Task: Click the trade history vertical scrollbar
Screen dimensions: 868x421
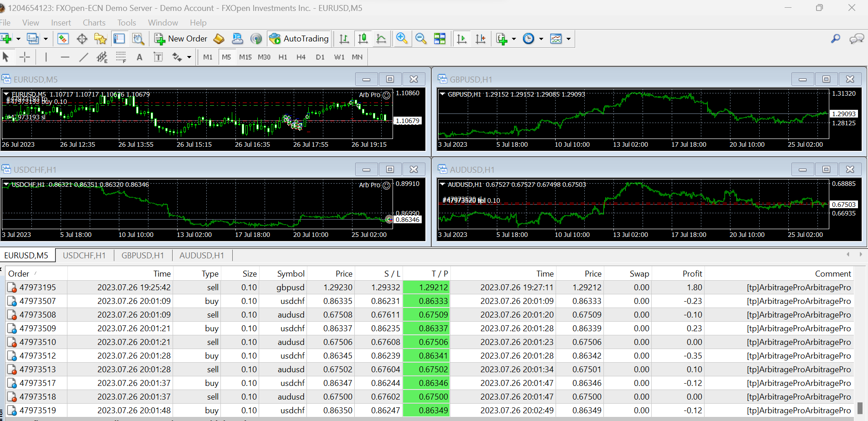Action: [860, 407]
